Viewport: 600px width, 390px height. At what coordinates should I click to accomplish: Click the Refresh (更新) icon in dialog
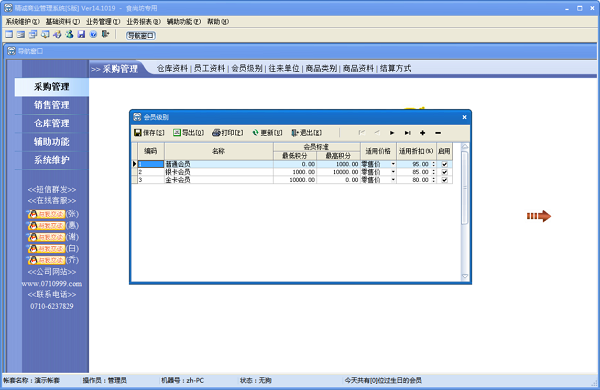coord(255,132)
